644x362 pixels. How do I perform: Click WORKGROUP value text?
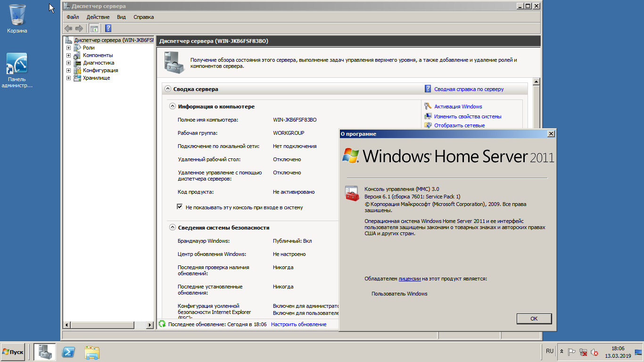pos(289,133)
